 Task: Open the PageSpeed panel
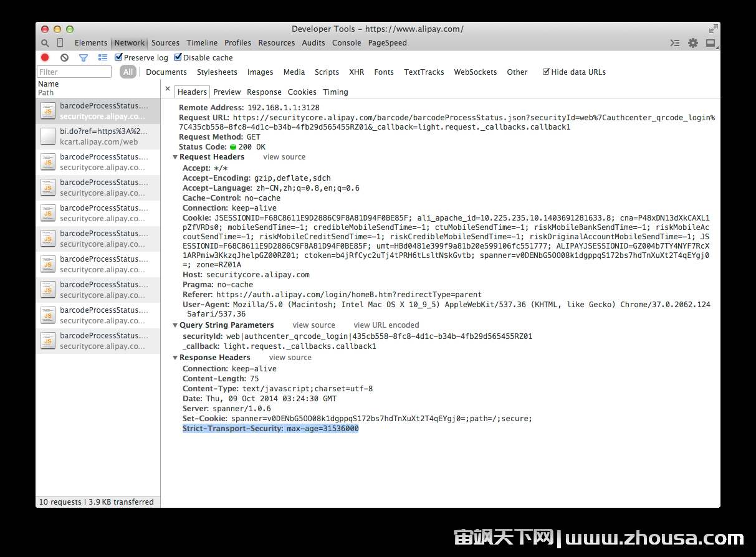(388, 43)
